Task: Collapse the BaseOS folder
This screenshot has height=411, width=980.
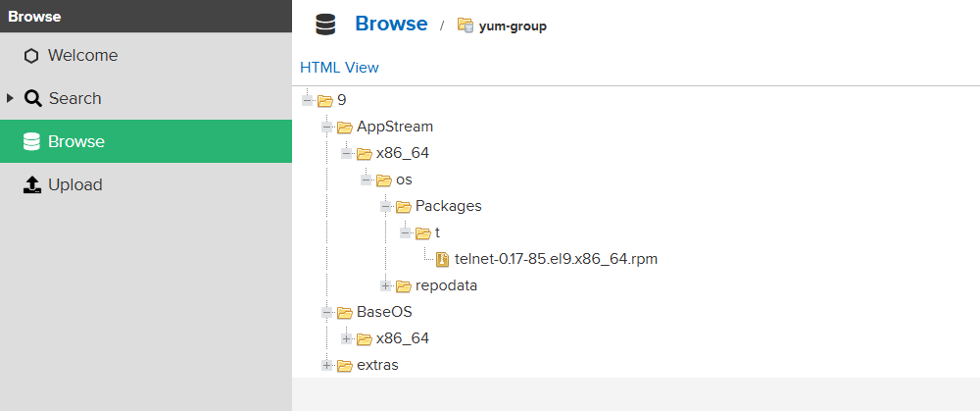Action: 327,312
